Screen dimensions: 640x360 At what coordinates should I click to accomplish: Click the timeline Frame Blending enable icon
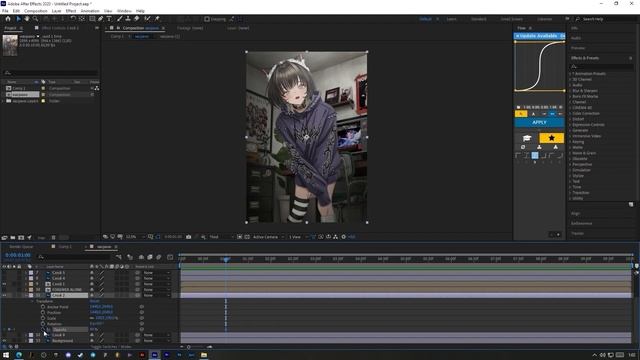click(x=150, y=257)
